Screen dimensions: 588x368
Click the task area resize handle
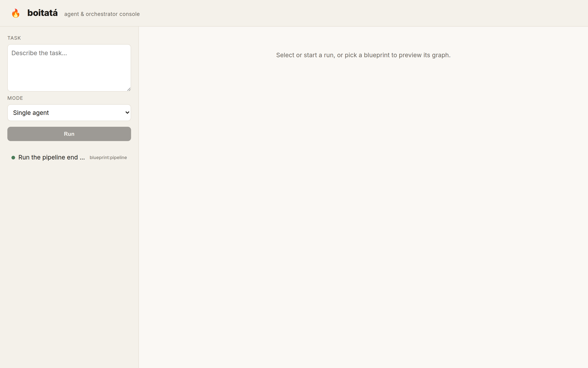(129, 89)
